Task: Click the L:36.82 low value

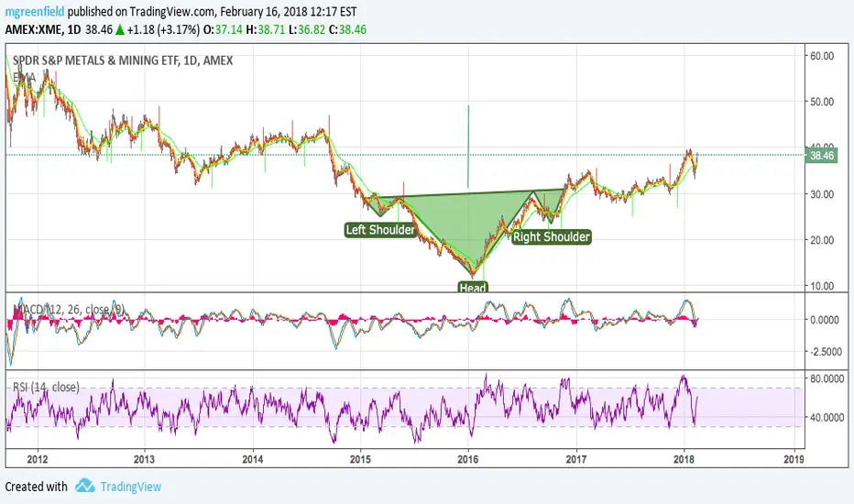Action: coord(307,29)
